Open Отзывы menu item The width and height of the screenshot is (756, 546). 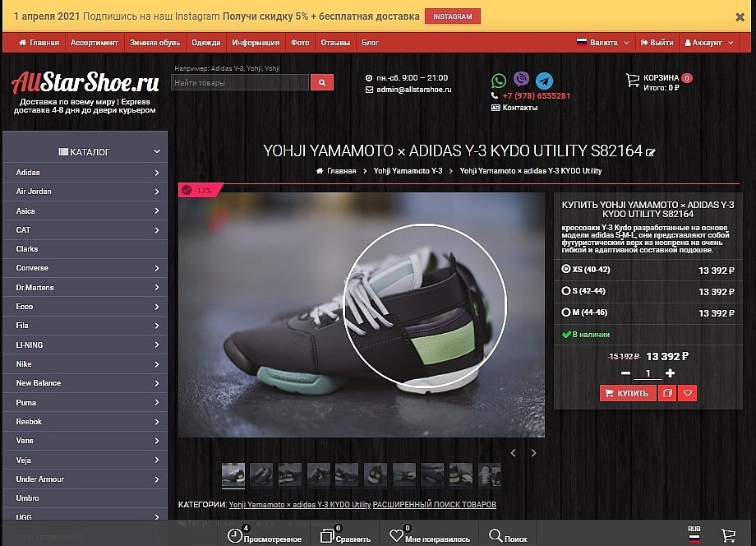pos(335,43)
